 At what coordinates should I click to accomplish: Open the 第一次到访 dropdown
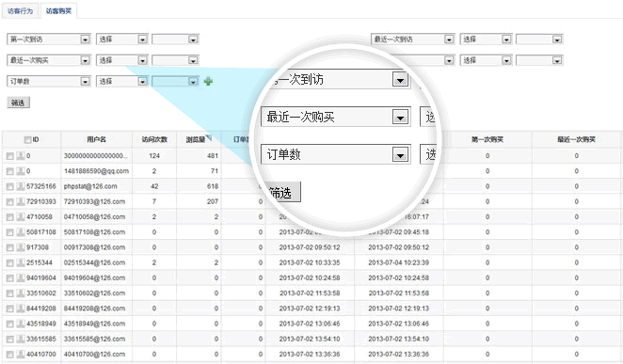click(49, 40)
